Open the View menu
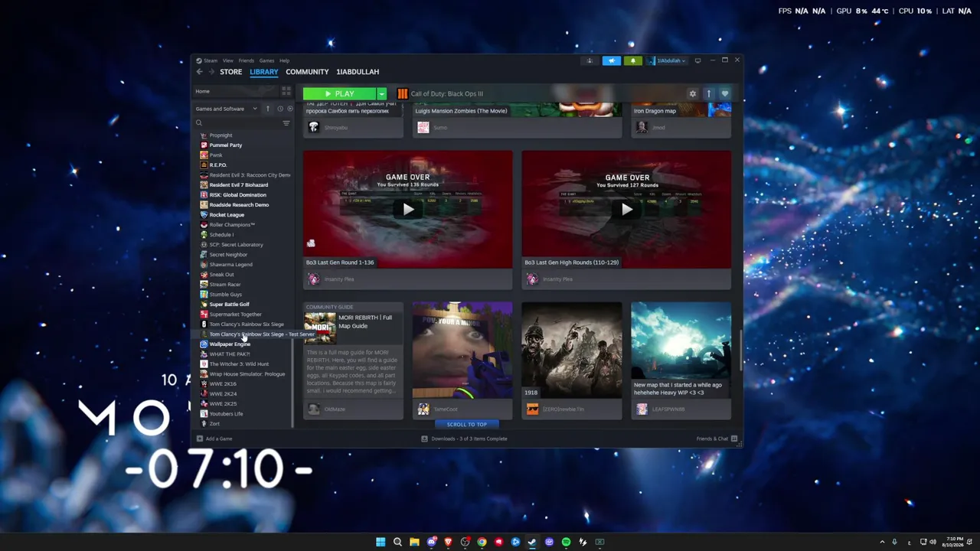980x551 pixels. 228,60
